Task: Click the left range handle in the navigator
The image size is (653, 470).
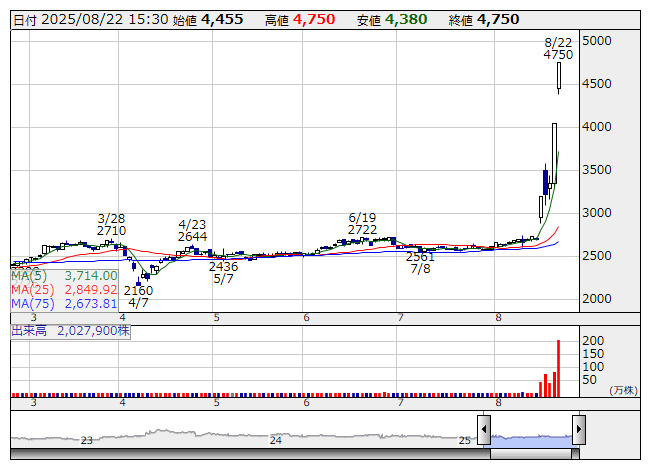Action: [x=484, y=431]
